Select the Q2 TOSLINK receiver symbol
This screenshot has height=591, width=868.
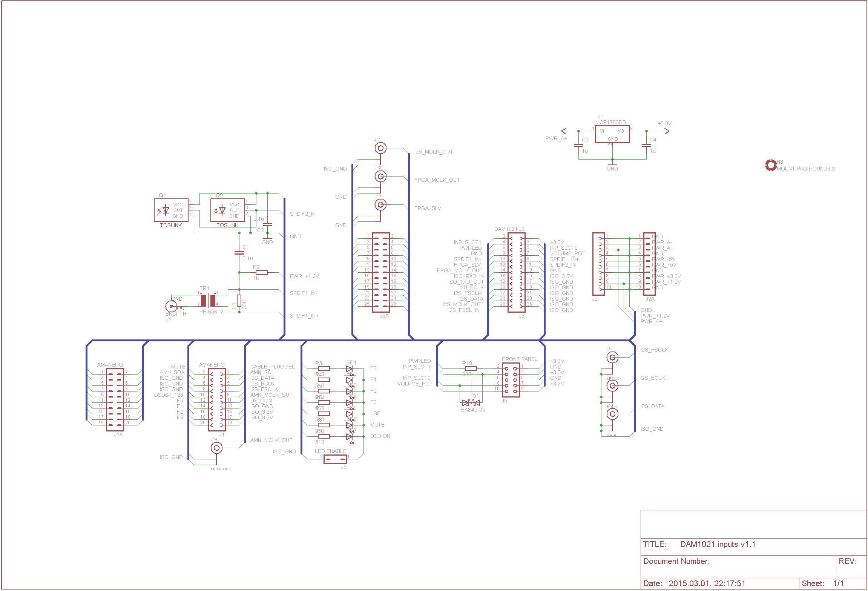[x=228, y=210]
